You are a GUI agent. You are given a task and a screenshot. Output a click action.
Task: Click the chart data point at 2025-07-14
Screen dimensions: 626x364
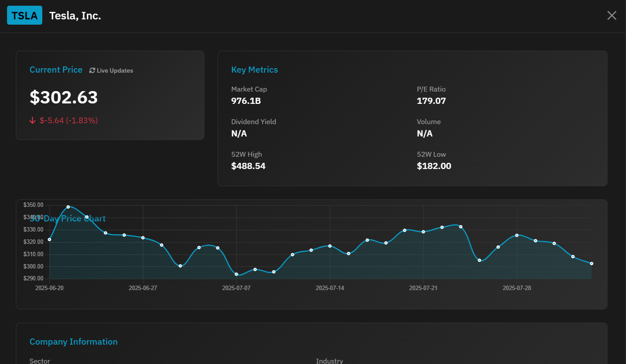pos(330,246)
